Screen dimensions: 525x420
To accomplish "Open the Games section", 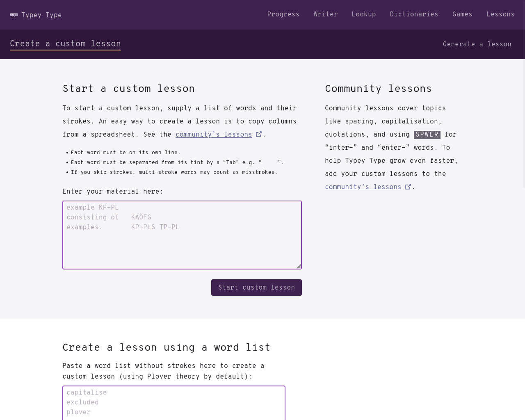I will 462,14.
